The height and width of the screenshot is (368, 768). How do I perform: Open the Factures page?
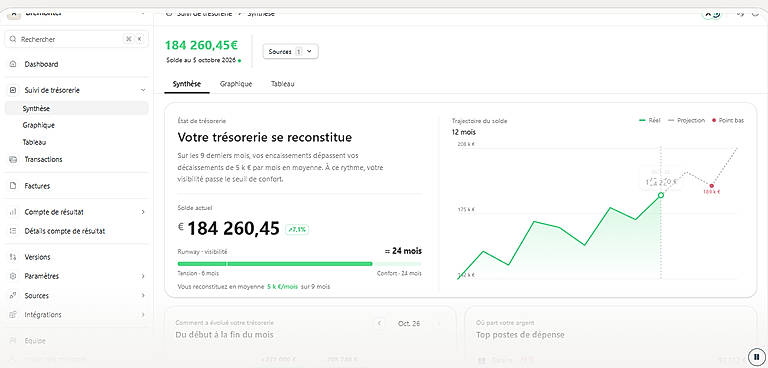click(37, 186)
